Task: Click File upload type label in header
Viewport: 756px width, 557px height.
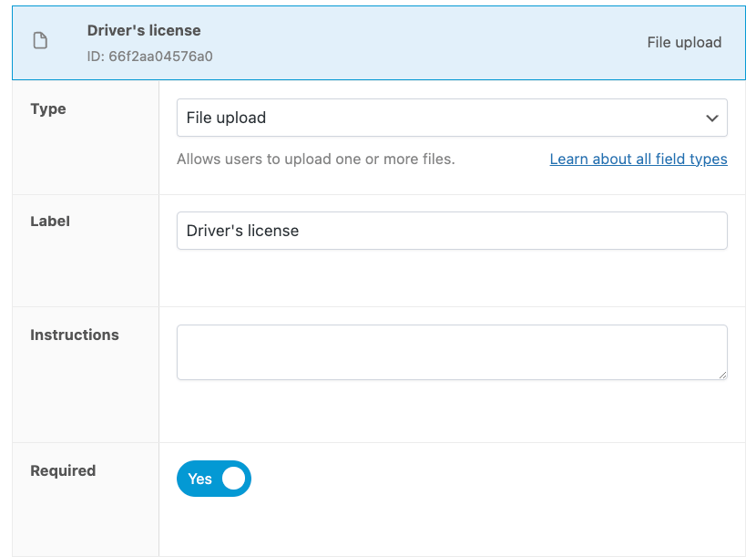Action: (684, 43)
